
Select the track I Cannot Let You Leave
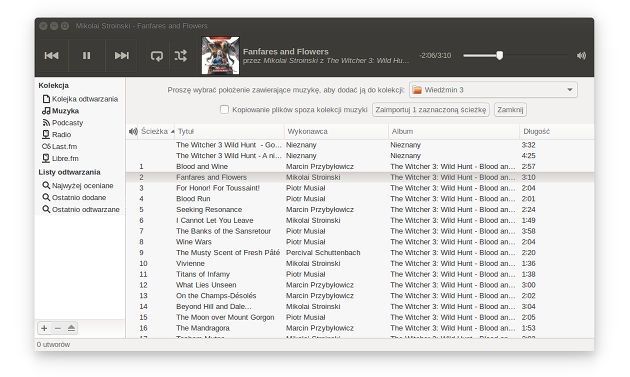[360, 220]
